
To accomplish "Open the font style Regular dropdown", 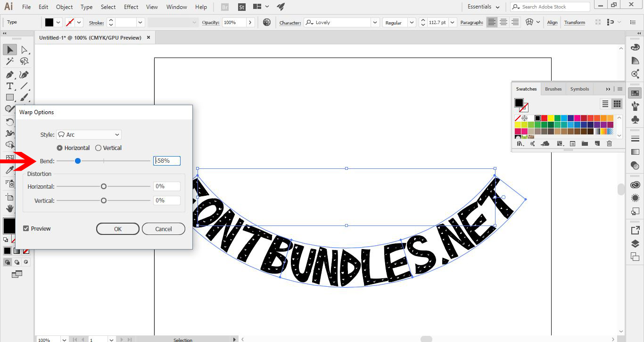I will pos(412,22).
